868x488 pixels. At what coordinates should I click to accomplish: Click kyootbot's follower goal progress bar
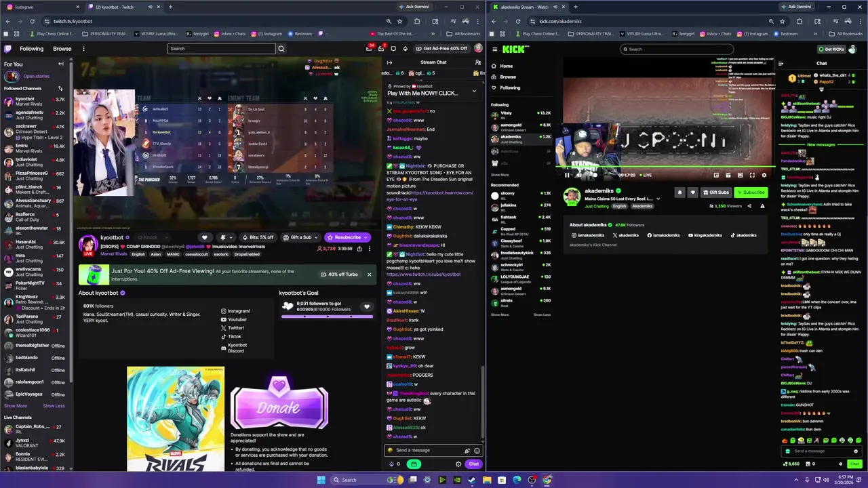click(x=328, y=316)
